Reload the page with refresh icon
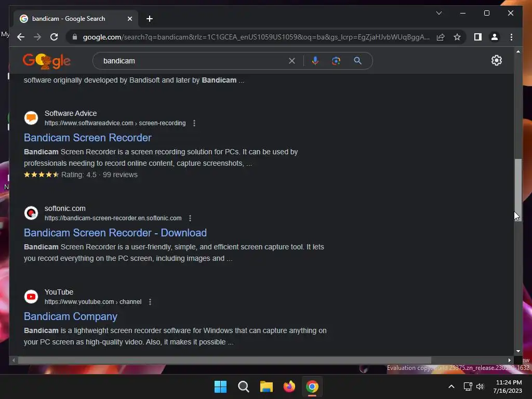 (54, 37)
